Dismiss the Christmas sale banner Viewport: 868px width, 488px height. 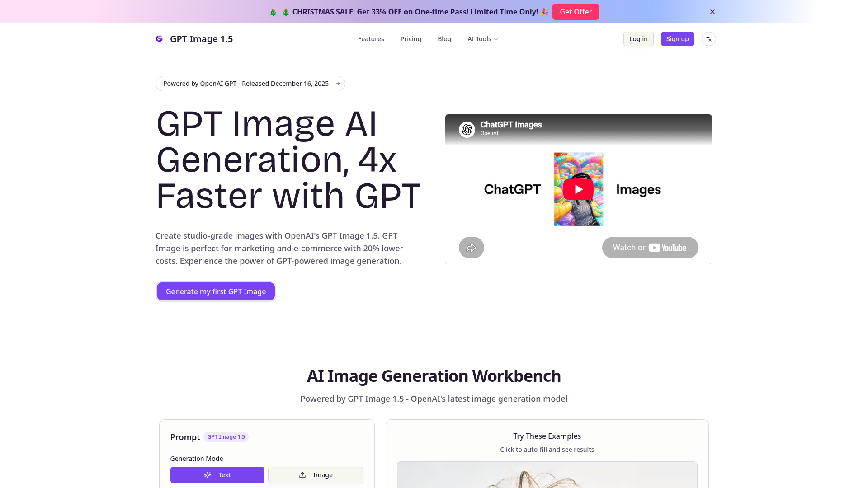[x=712, y=12]
